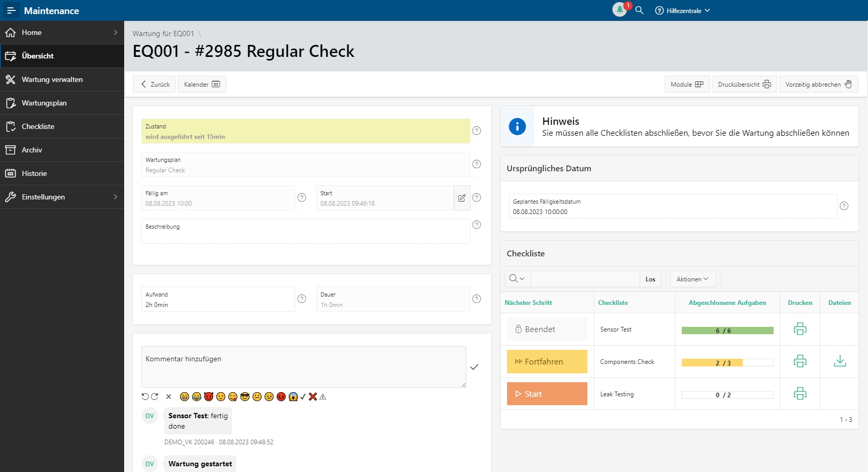Click the Components Check progress bar
The image size is (868, 472).
(x=727, y=362)
